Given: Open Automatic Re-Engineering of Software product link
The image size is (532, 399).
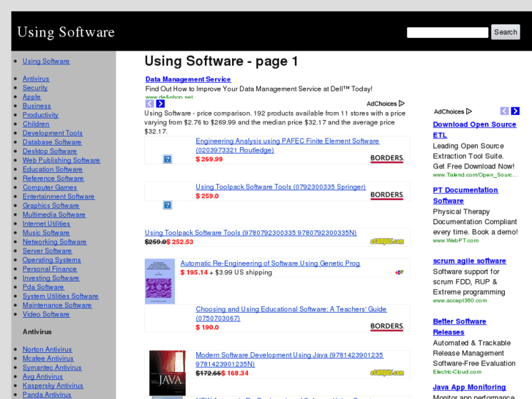Looking at the screenshot, I should 270,263.
